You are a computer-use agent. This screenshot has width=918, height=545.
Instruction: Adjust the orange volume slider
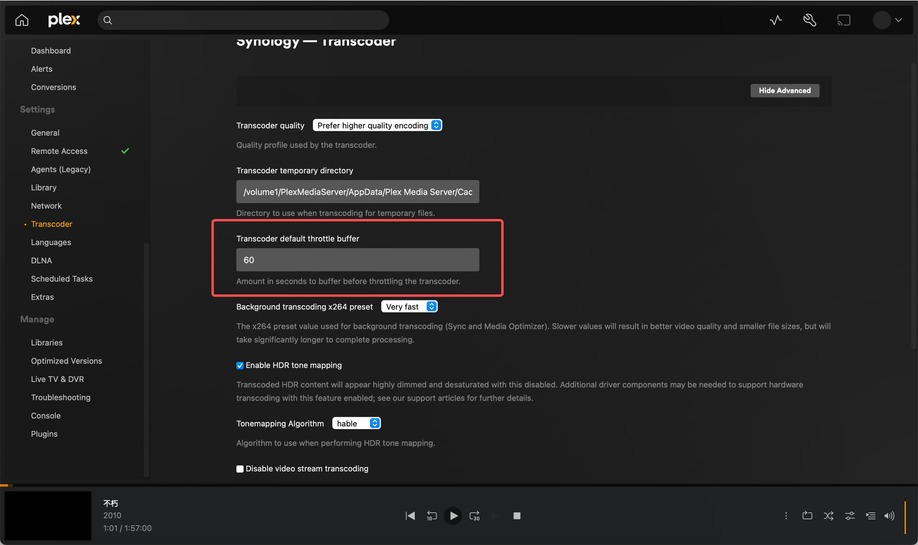point(905,517)
